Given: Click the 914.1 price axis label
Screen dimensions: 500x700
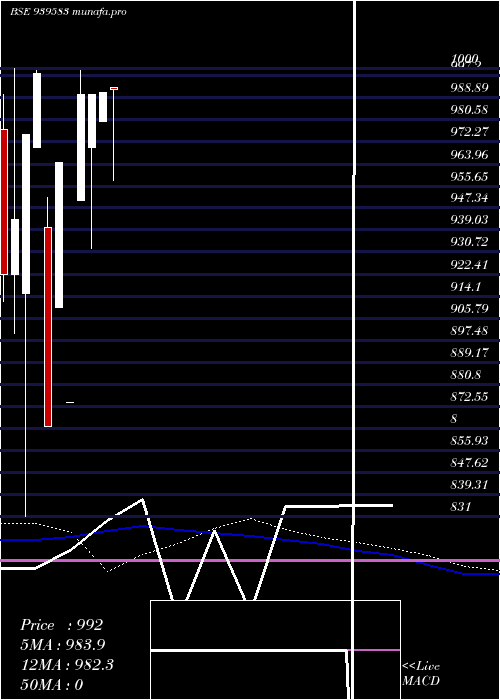Looking at the screenshot, I should [466, 287].
